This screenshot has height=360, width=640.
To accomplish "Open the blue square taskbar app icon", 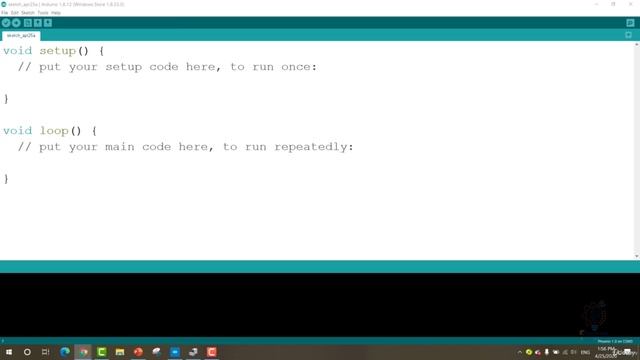I will tap(175, 352).
